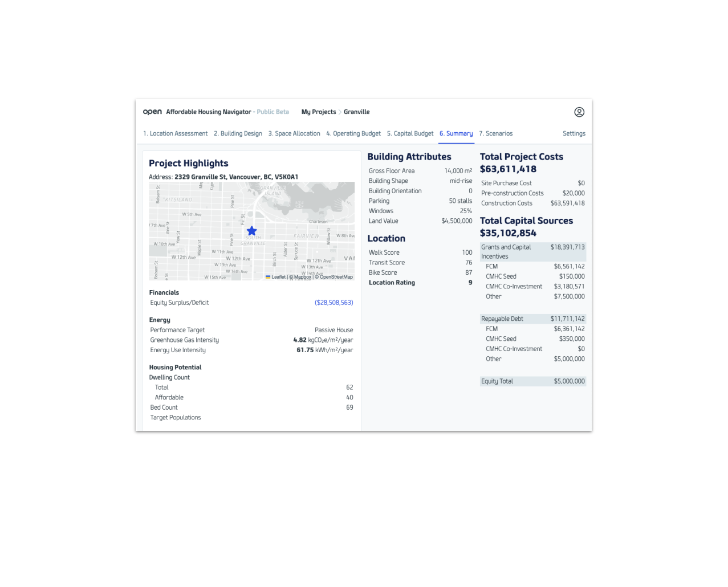Open the Settings menu item

pyautogui.click(x=574, y=133)
